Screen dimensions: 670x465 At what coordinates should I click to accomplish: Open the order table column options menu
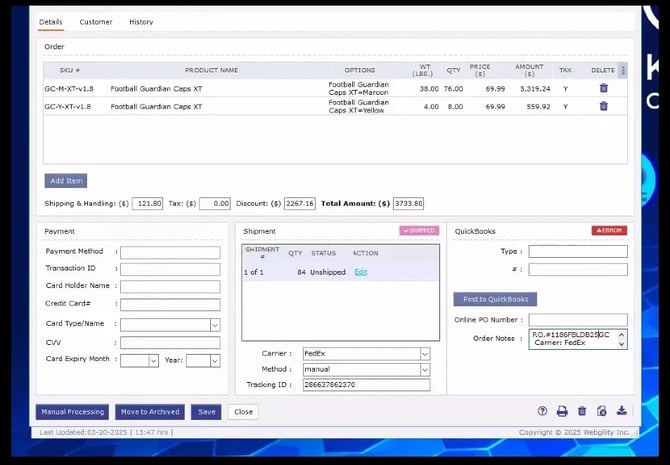[624, 70]
